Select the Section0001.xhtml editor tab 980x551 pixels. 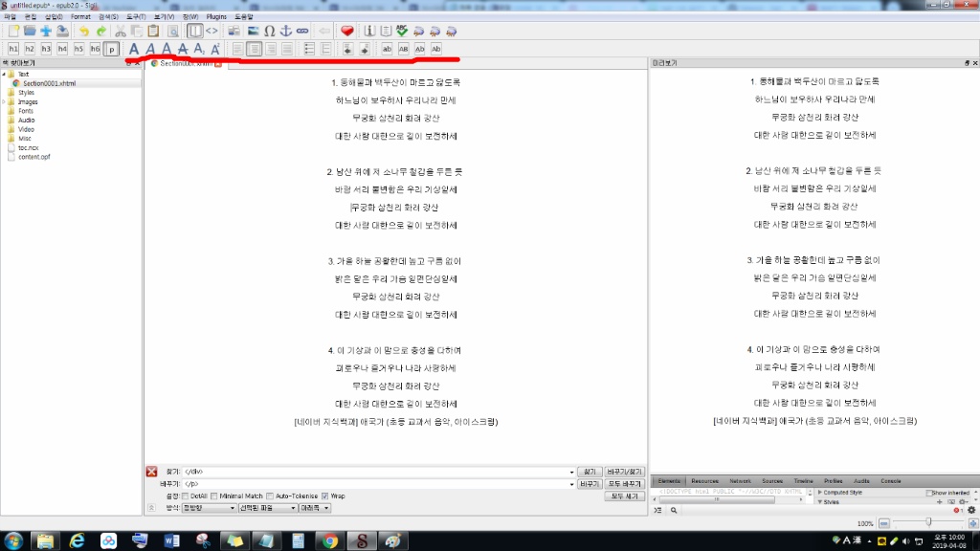pyautogui.click(x=186, y=64)
